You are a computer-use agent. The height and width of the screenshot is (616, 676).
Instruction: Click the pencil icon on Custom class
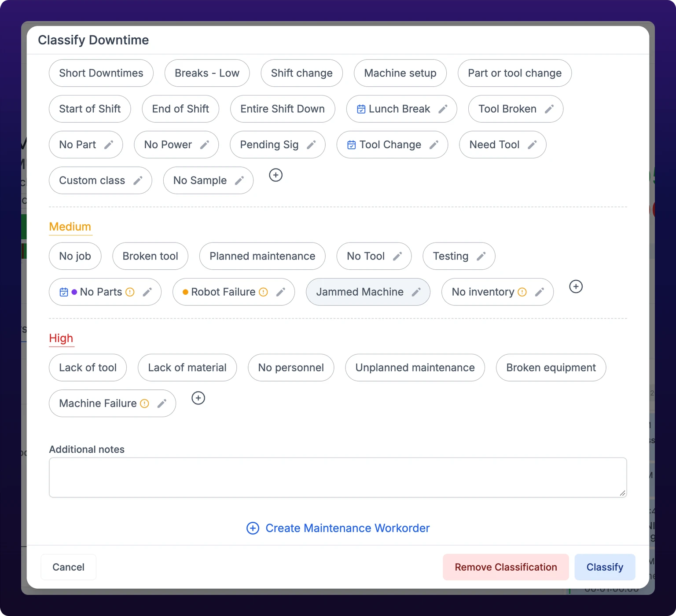(138, 180)
